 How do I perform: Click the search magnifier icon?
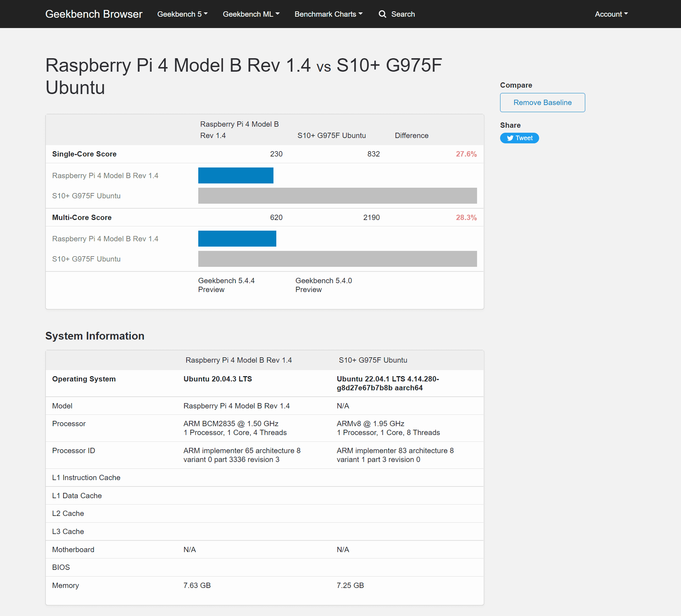tap(382, 14)
